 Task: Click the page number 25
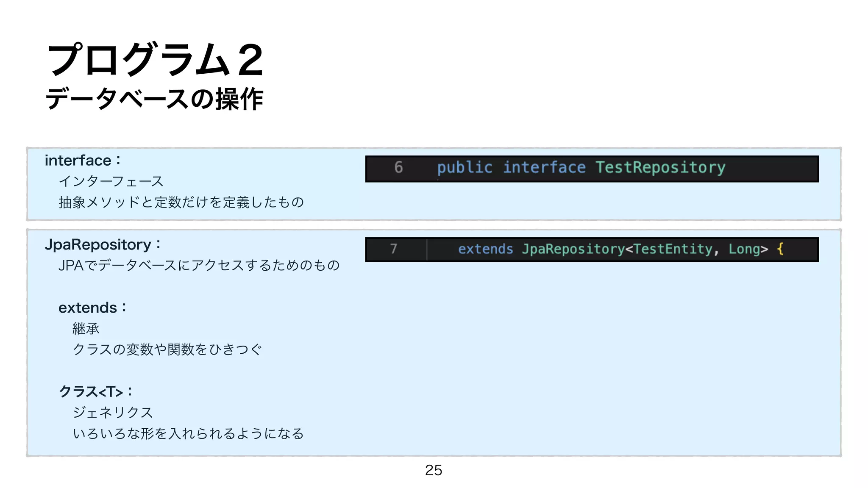(x=434, y=470)
